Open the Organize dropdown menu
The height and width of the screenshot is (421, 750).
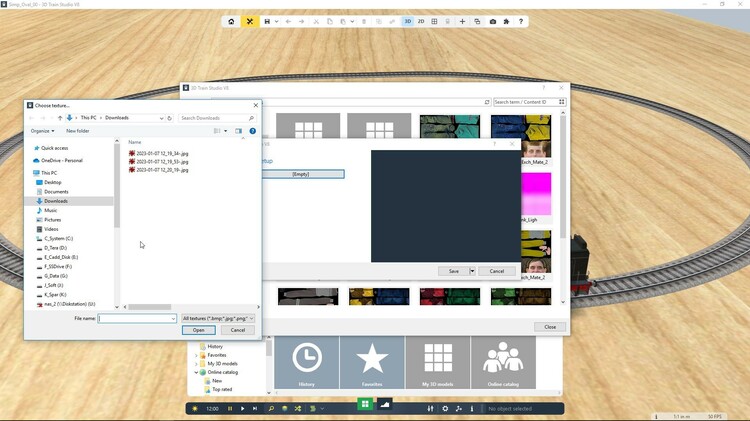(42, 131)
